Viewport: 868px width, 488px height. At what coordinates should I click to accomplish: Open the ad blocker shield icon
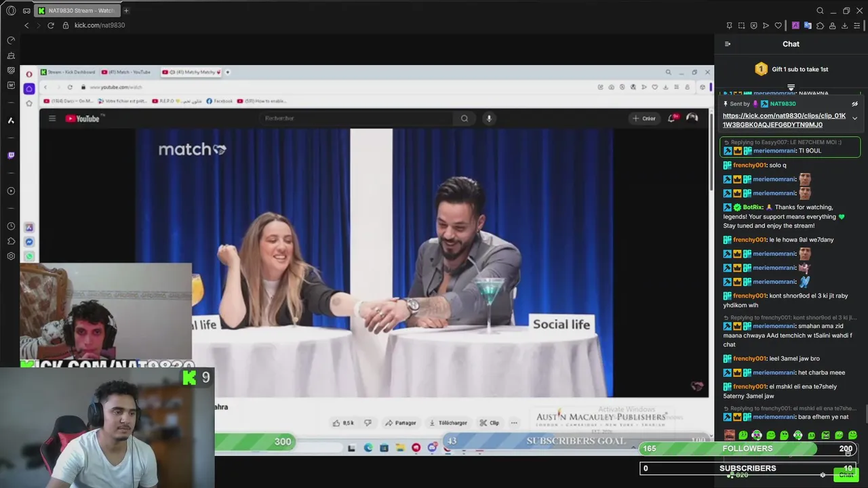coord(753,26)
